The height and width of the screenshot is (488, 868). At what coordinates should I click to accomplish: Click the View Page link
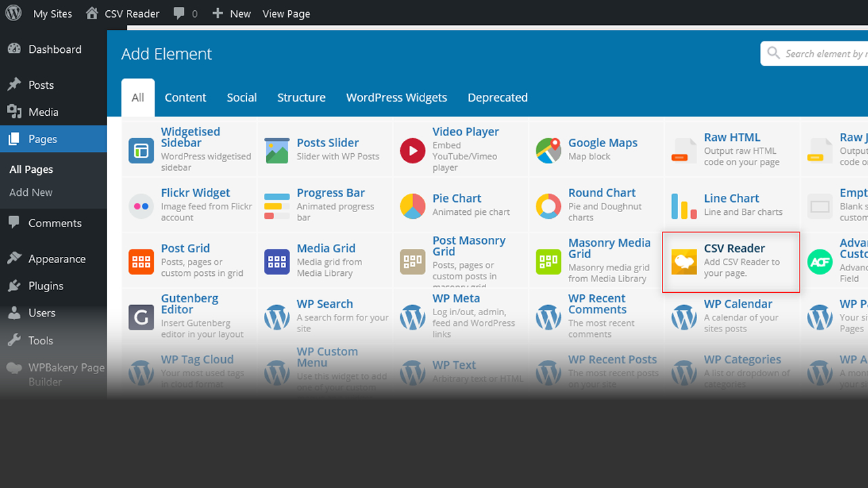click(x=286, y=14)
